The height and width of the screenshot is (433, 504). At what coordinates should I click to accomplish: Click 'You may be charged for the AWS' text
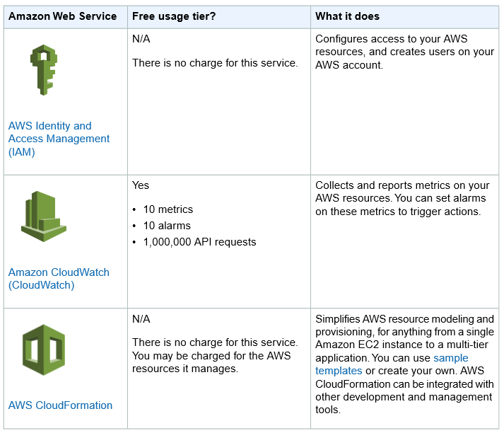coord(211,356)
